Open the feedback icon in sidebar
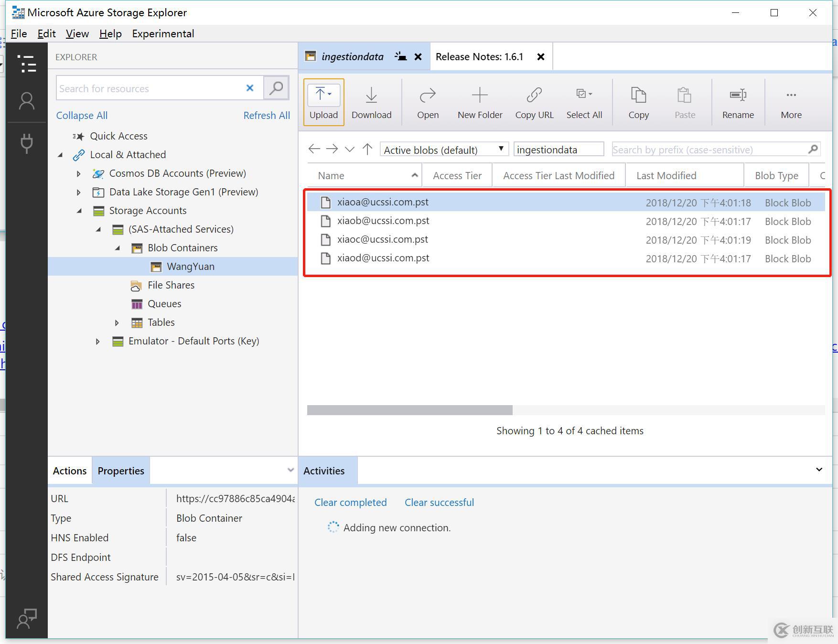This screenshot has width=838, height=644. tap(27, 618)
